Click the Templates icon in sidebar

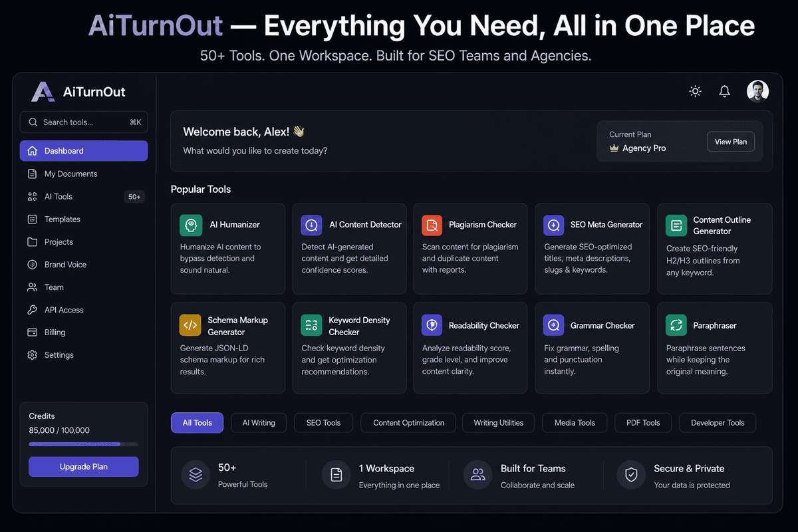coord(32,219)
